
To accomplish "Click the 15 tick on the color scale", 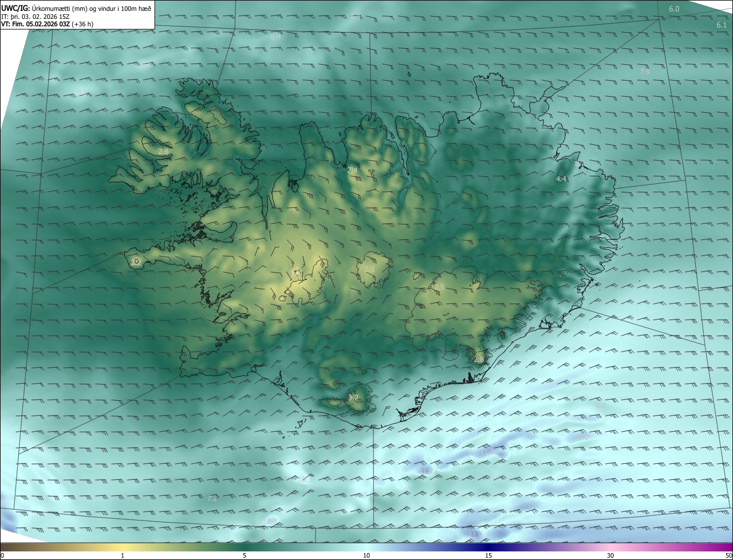I will 488,555.
